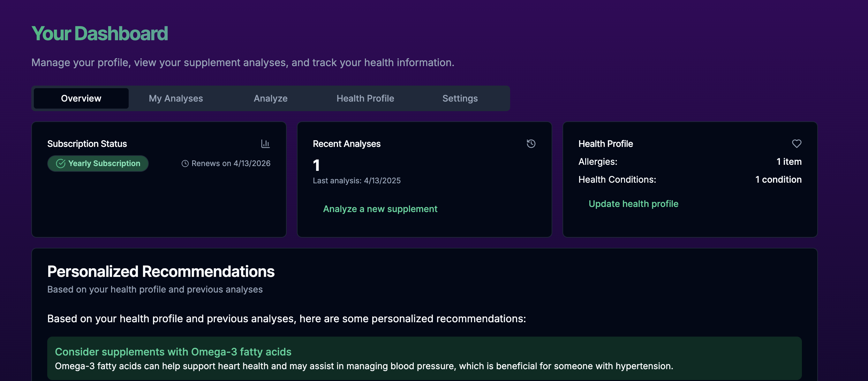Click Analyze a new supplement link
This screenshot has width=868, height=381.
380,209
